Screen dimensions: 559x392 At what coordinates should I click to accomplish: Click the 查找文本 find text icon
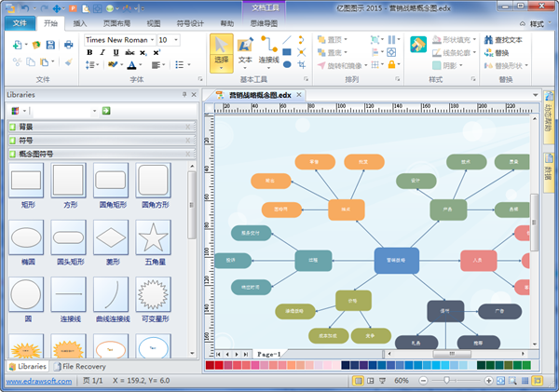[486, 40]
